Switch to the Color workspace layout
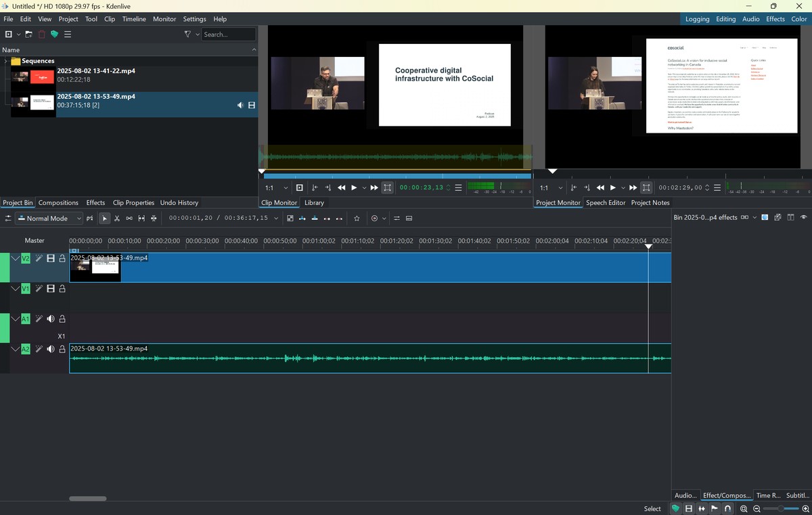Viewport: 812px width, 515px height. tap(799, 19)
